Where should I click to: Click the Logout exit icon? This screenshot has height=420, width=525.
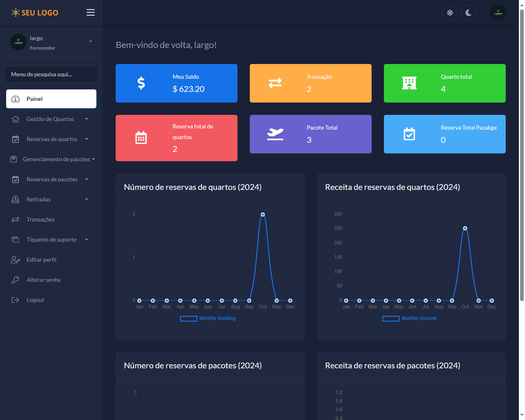coord(15,300)
